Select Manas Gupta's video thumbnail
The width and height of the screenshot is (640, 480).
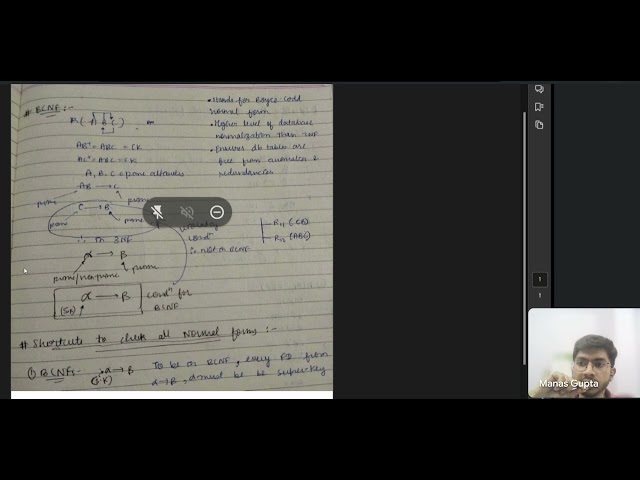584,353
